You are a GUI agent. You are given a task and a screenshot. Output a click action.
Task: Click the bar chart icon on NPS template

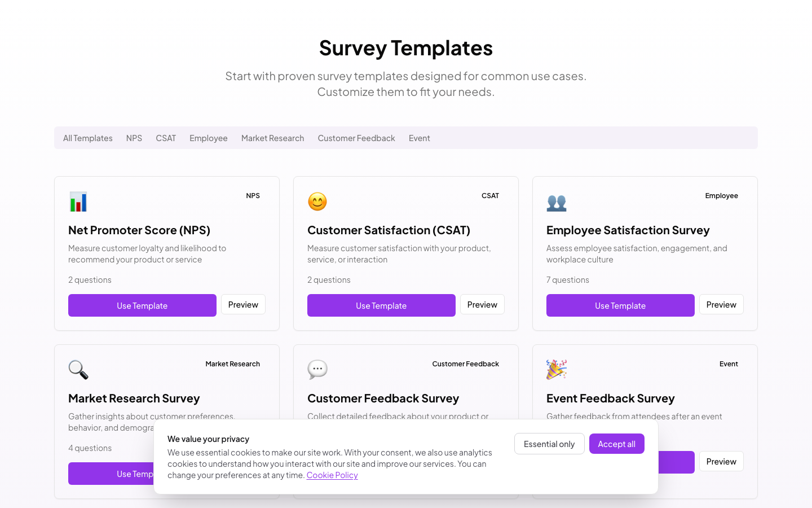(78, 202)
